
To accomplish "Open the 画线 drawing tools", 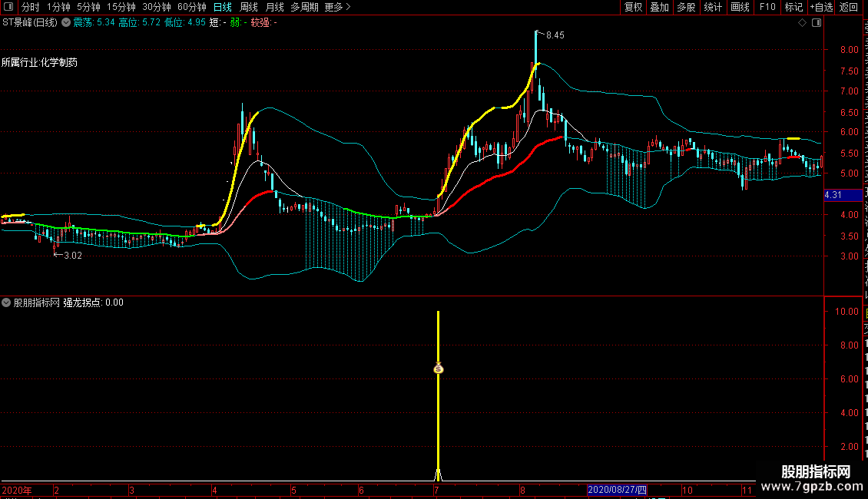I will (x=740, y=7).
